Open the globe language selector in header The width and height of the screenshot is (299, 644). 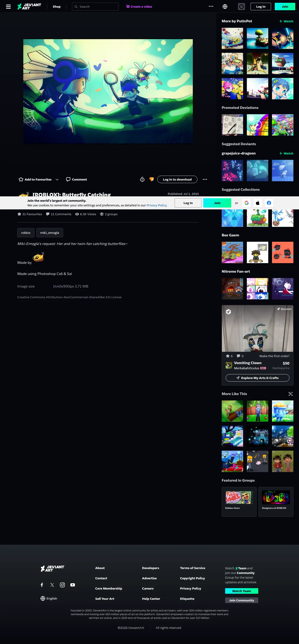(x=225, y=7)
